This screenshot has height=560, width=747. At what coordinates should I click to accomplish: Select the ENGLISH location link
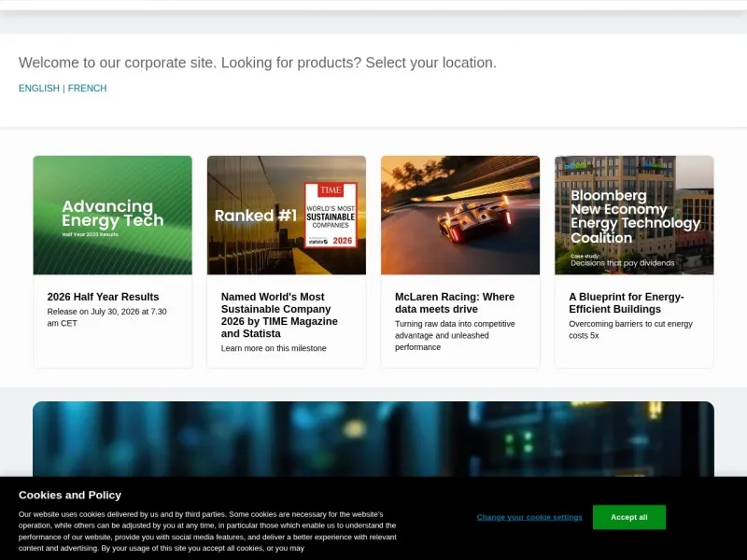[x=39, y=88]
